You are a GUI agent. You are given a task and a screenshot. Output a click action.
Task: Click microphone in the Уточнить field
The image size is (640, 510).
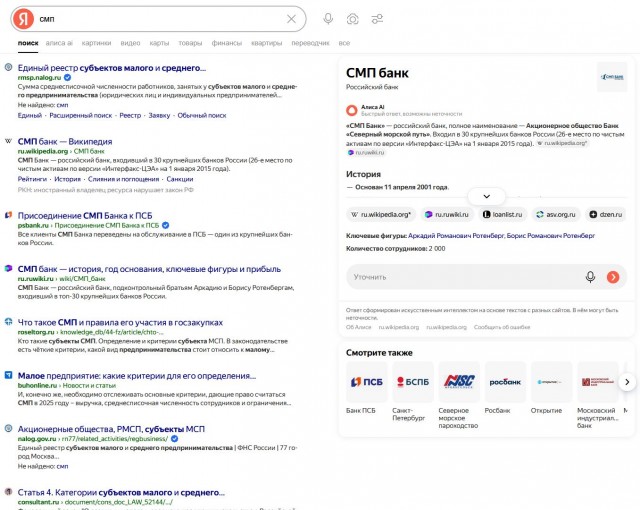pos(590,277)
